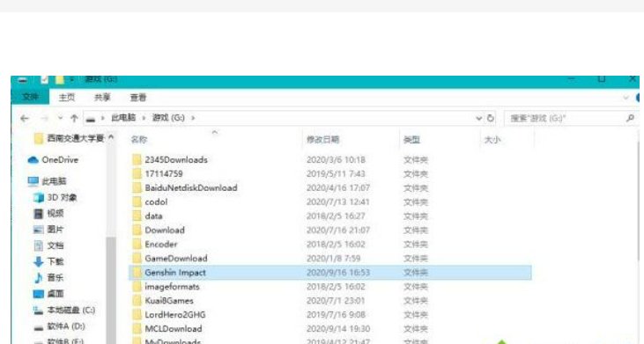
Task: Expand the address bar history dropdown
Action: (x=478, y=119)
